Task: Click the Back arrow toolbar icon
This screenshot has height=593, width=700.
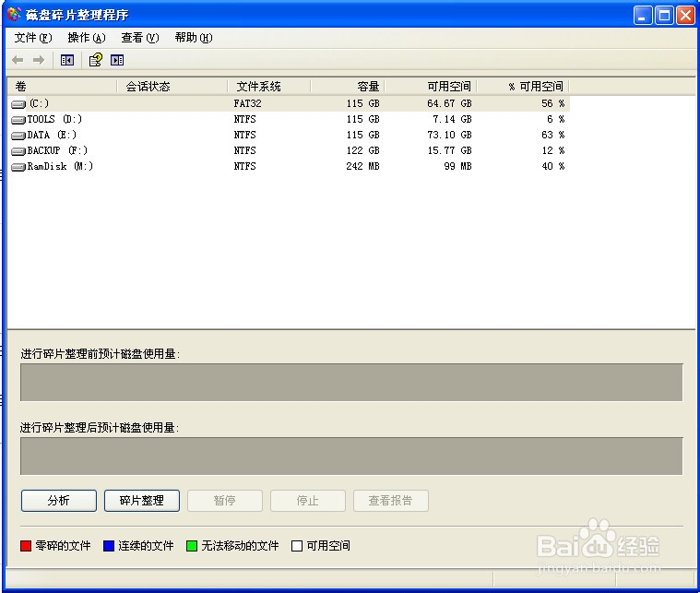Action: [18, 60]
